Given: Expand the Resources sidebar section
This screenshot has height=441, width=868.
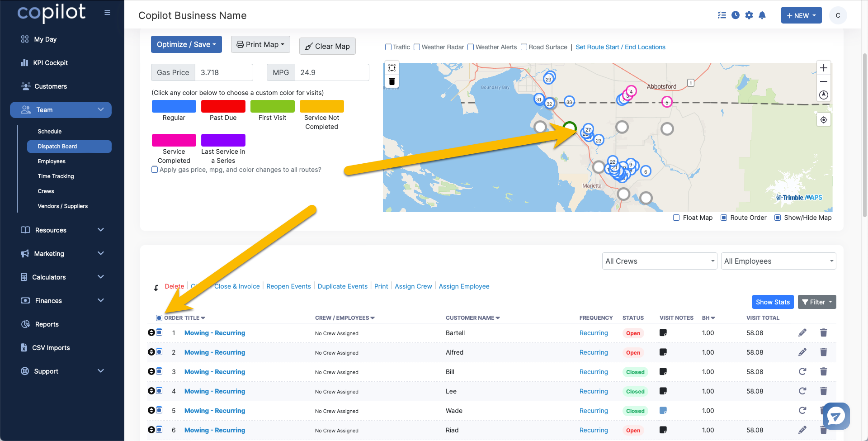Looking at the screenshot, I should (62, 230).
